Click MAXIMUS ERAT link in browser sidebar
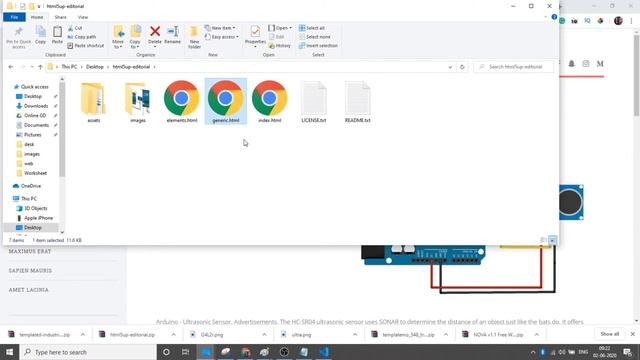Image resolution: width=640 pixels, height=360 pixels. click(x=30, y=251)
